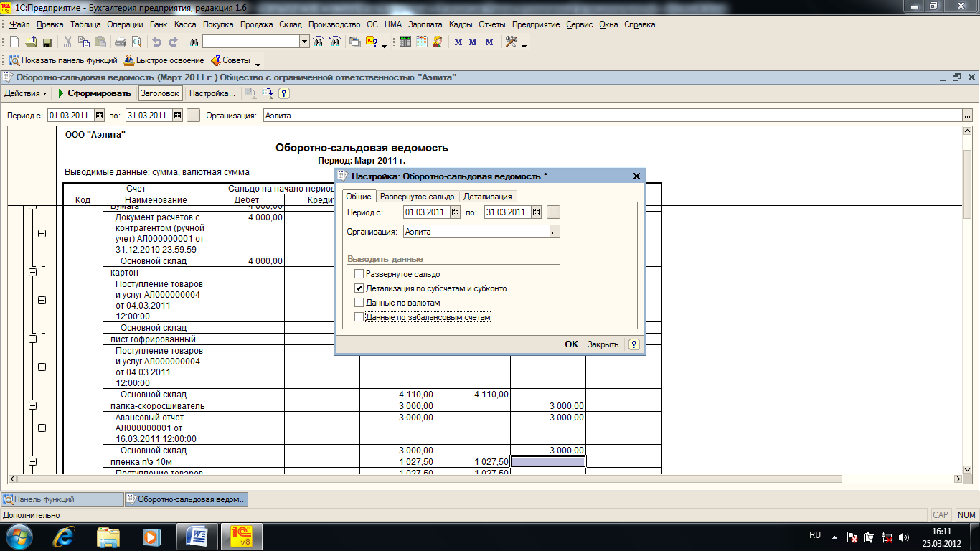
Task: Click the M memory button
Action: [458, 42]
